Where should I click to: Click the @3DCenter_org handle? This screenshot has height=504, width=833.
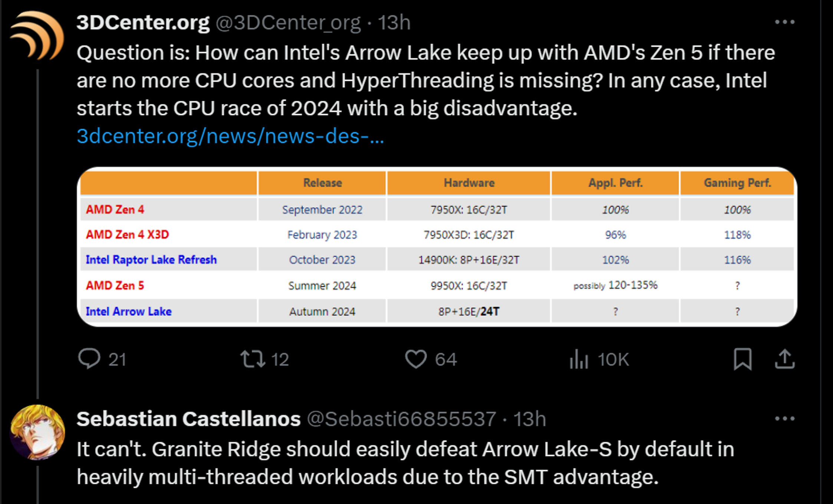point(288,23)
